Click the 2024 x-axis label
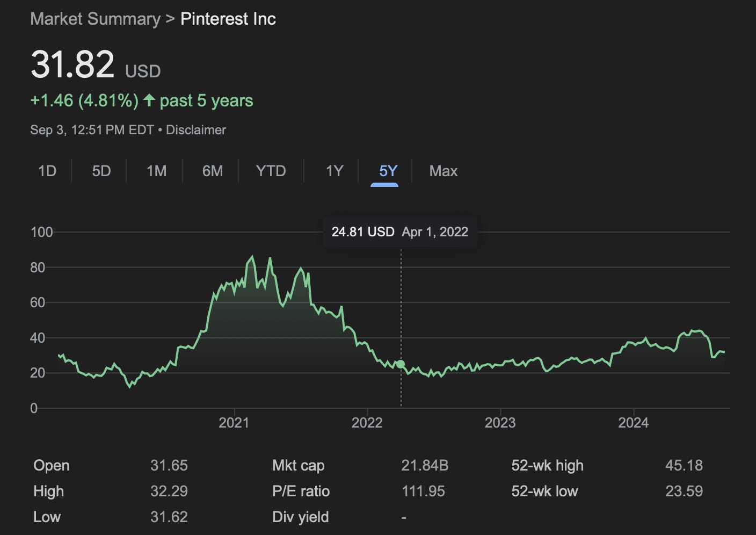 click(x=634, y=423)
